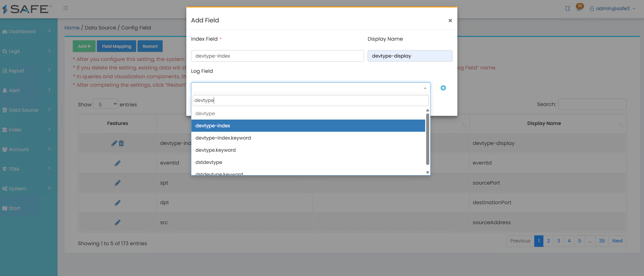Click the Field Mapping button
Viewport: 644px width, 276px height.
(x=117, y=46)
